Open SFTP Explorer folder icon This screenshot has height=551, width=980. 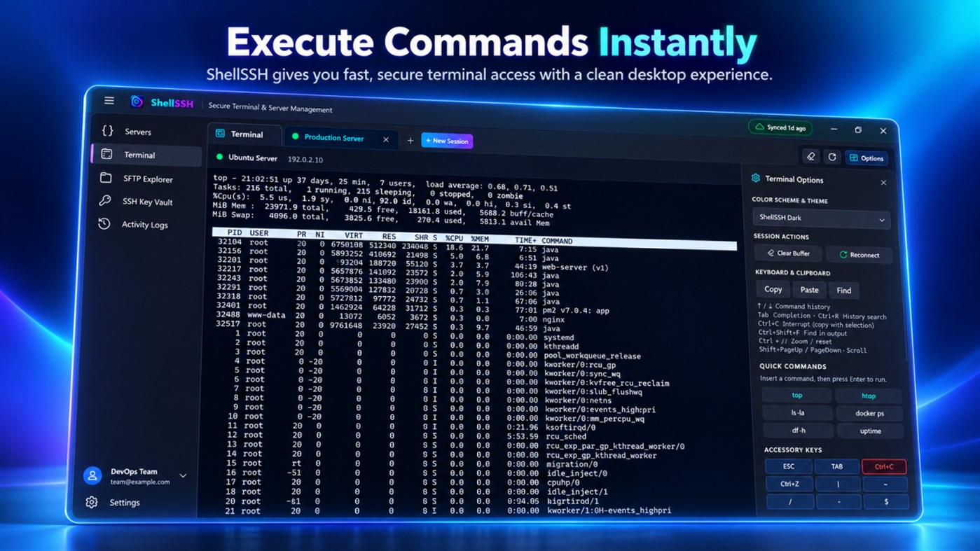click(x=106, y=178)
